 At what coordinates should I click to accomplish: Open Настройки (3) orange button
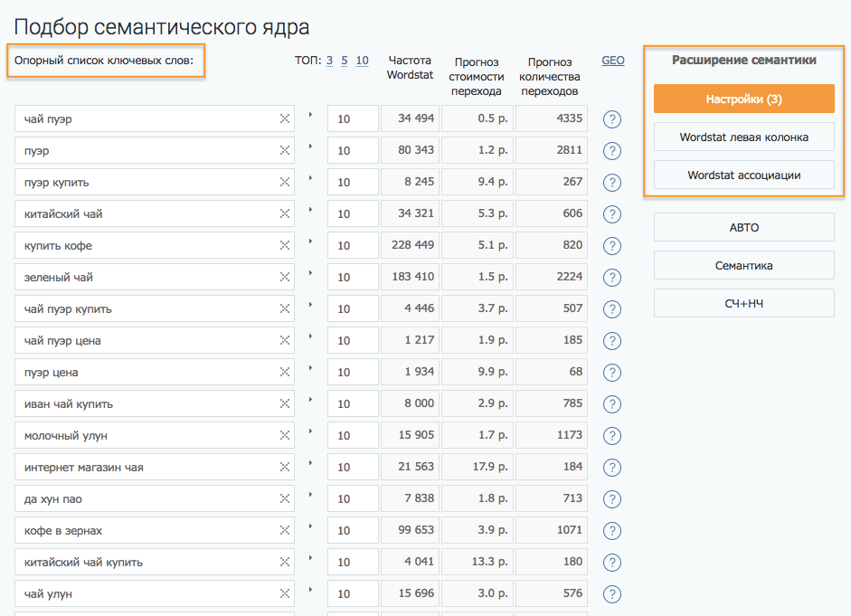[743, 99]
